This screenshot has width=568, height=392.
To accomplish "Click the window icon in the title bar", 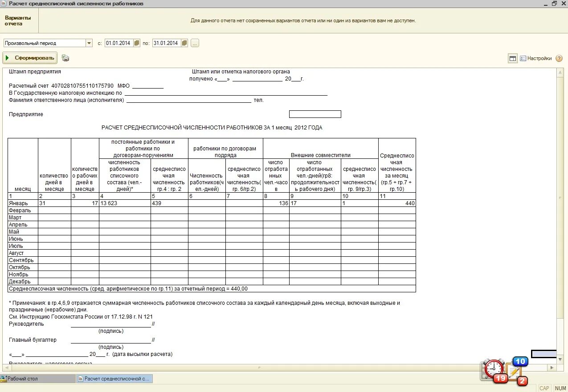I will click(x=4, y=4).
